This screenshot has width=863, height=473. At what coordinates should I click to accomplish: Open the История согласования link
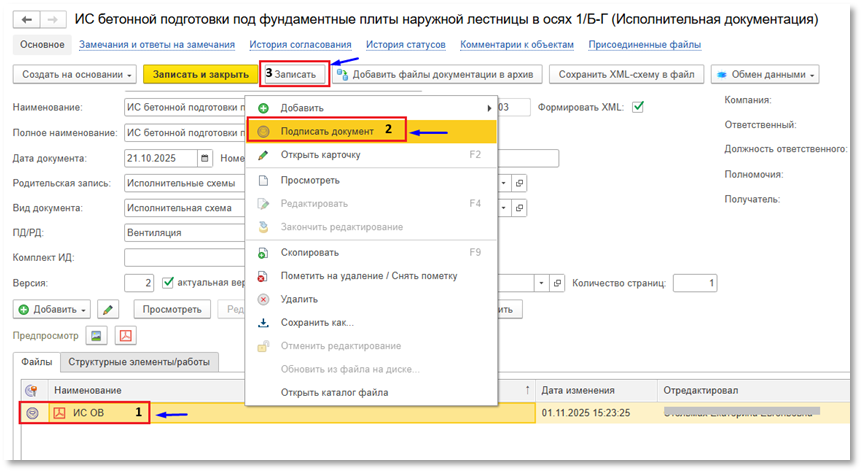point(301,44)
